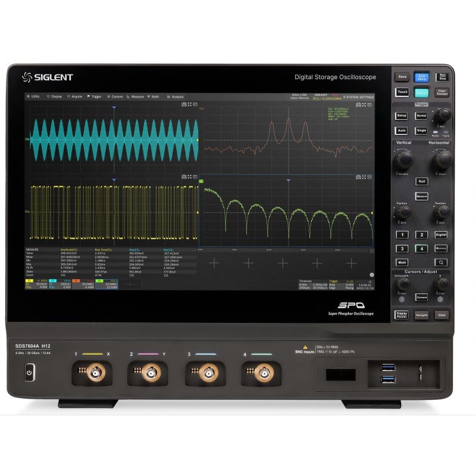Screen dimensions: 476x476
Task: Toggle Roll mode button
Action: click(x=422, y=181)
